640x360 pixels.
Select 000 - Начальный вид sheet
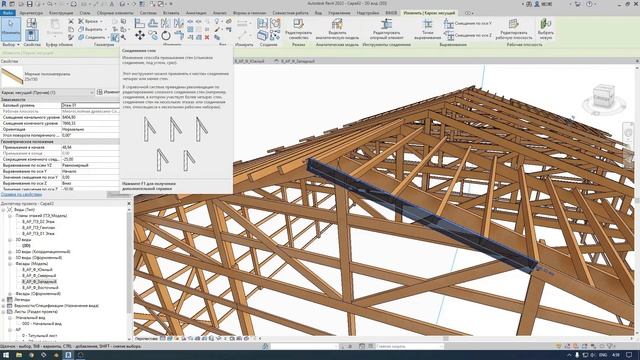(42, 324)
